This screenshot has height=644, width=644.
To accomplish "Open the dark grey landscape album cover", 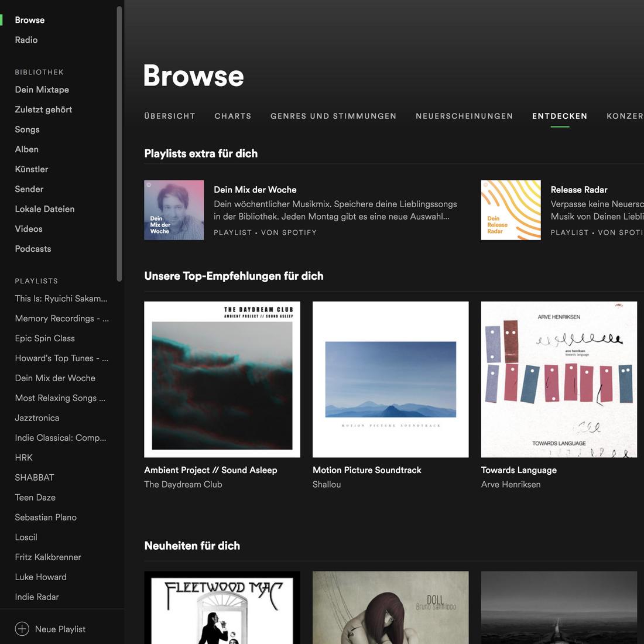I will tap(559, 608).
